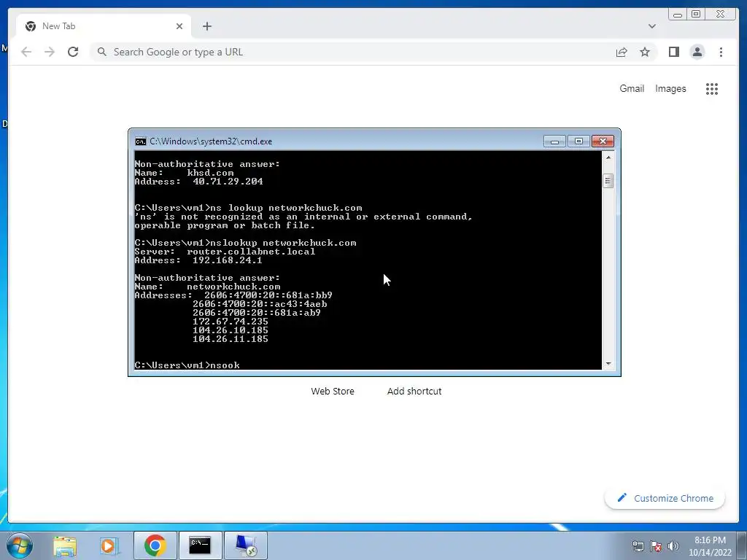
Task: Open a new tab with the plus button
Action: coord(206,26)
